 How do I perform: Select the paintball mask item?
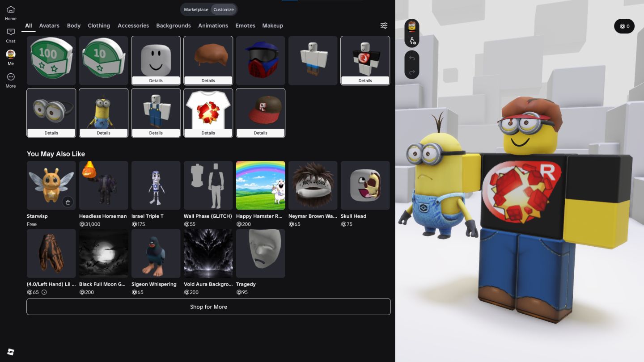point(260,60)
